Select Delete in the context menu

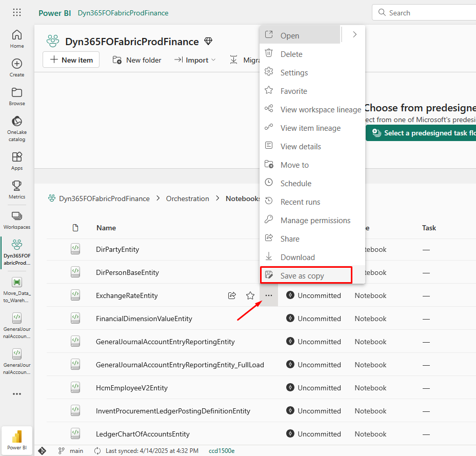[x=312, y=54]
